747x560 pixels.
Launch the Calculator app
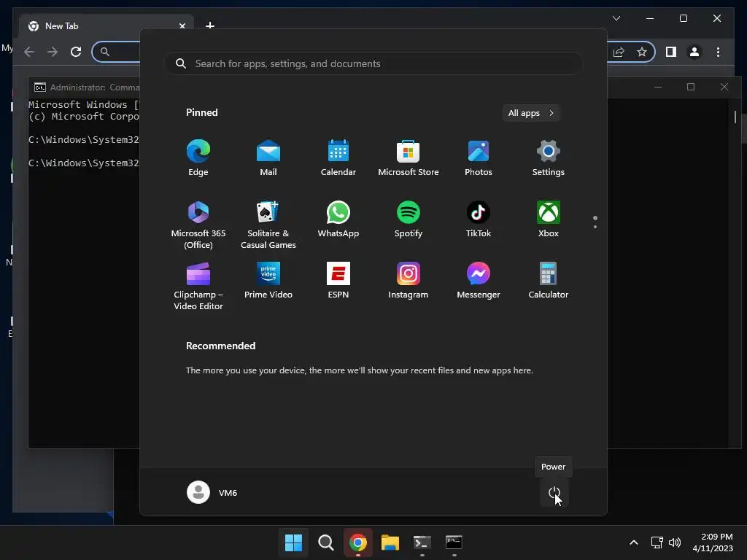click(549, 281)
